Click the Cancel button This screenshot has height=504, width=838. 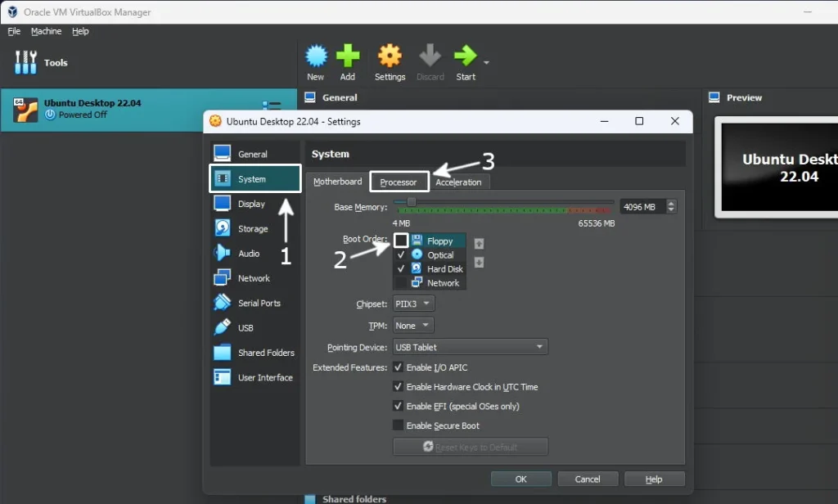point(588,479)
